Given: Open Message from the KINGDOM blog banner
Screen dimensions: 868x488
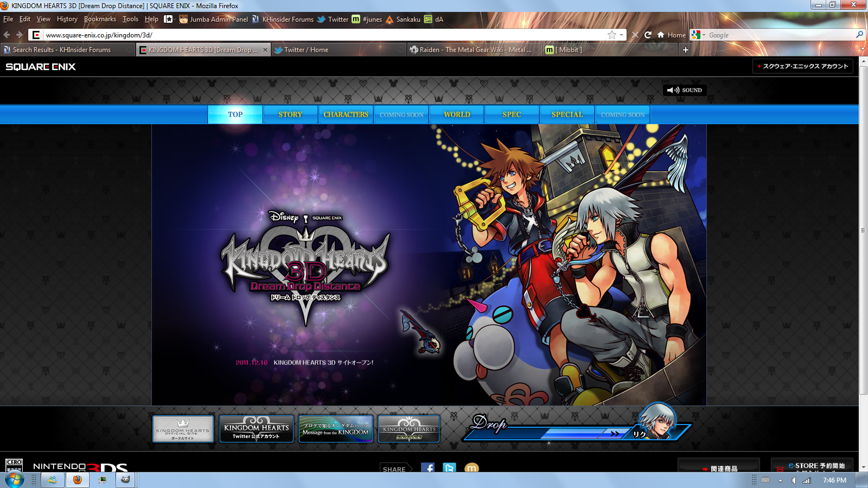Looking at the screenshot, I should (x=336, y=428).
